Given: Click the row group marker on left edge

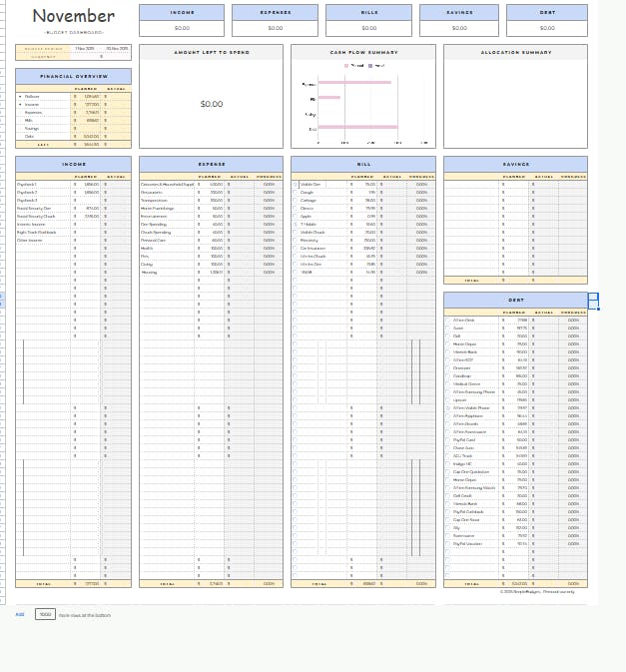Looking at the screenshot, I should (1, 299).
